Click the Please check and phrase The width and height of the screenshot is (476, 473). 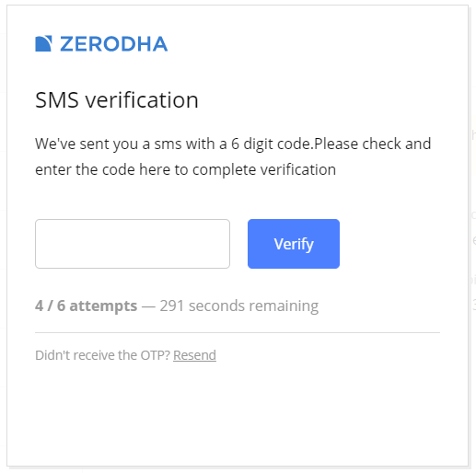(x=373, y=144)
